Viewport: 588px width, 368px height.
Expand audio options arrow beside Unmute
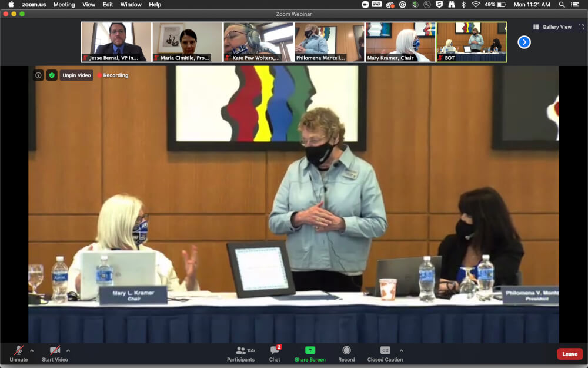click(x=32, y=350)
